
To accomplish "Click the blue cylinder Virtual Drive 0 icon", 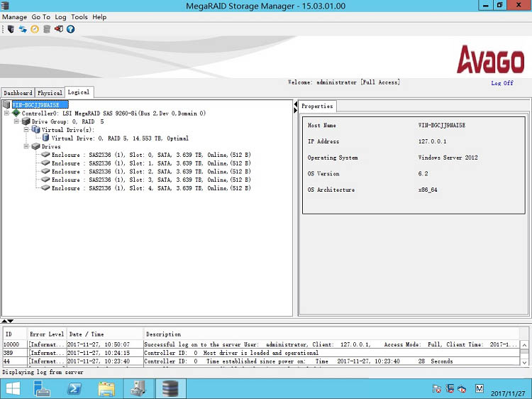I will point(45,138).
